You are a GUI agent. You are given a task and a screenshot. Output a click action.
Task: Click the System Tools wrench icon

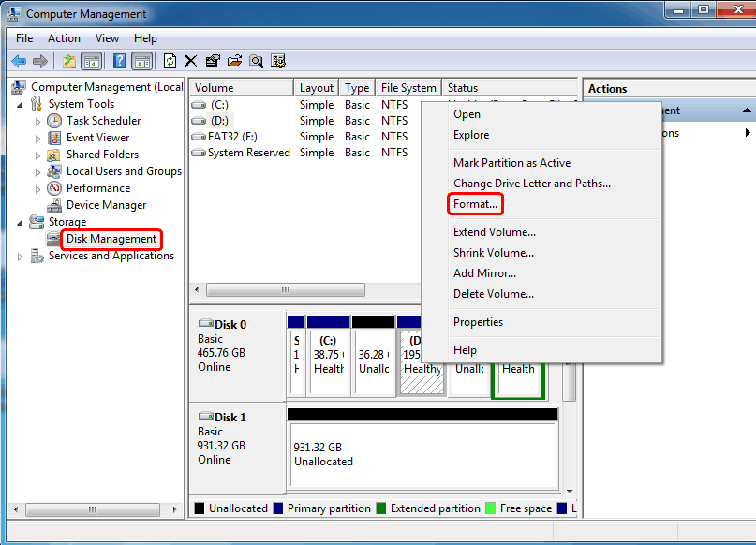[x=37, y=104]
